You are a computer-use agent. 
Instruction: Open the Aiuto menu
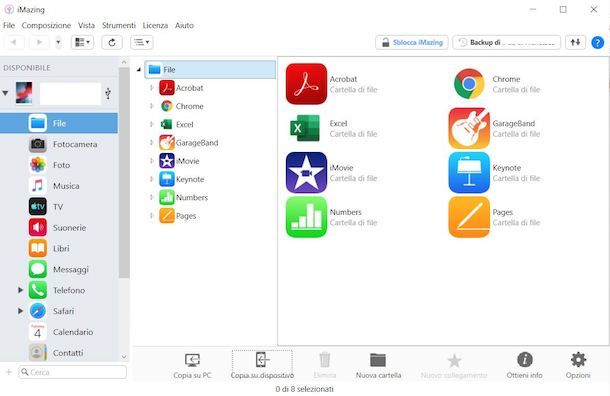(x=184, y=25)
